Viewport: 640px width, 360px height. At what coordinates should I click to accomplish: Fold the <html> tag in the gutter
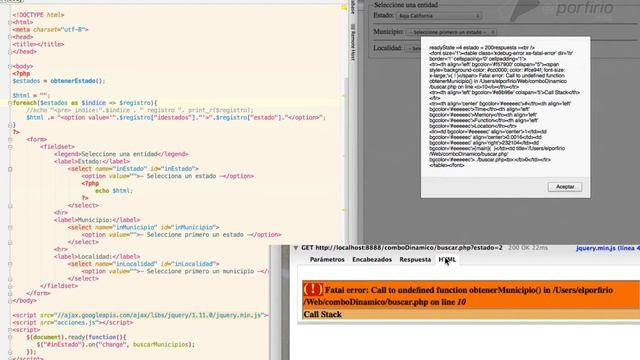tap(10, 22)
